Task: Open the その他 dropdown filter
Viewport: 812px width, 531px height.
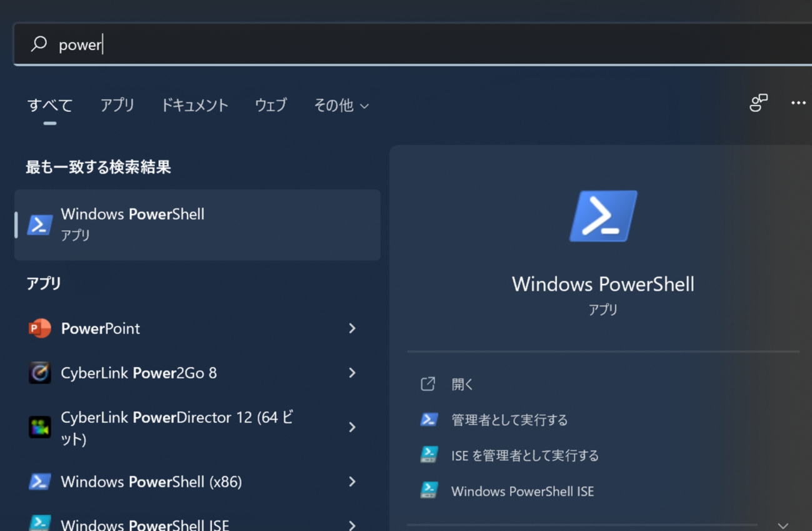Action: 341,106
